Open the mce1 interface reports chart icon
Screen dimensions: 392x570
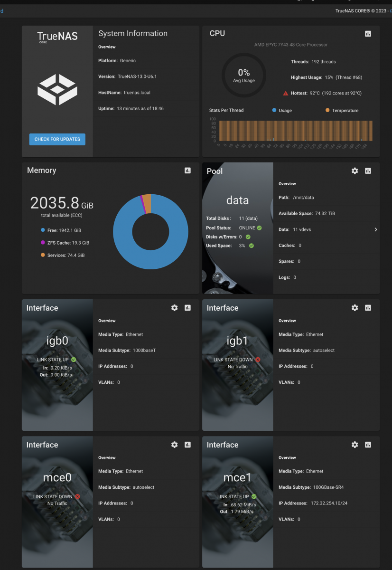(x=368, y=445)
